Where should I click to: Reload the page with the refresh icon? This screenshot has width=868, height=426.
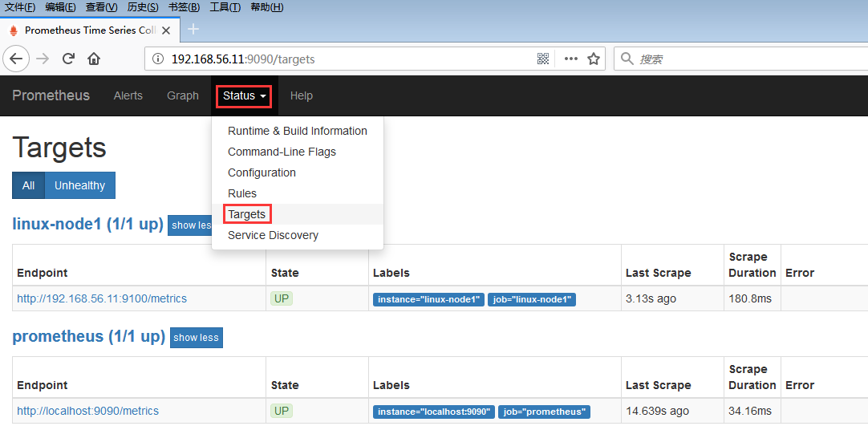point(68,59)
